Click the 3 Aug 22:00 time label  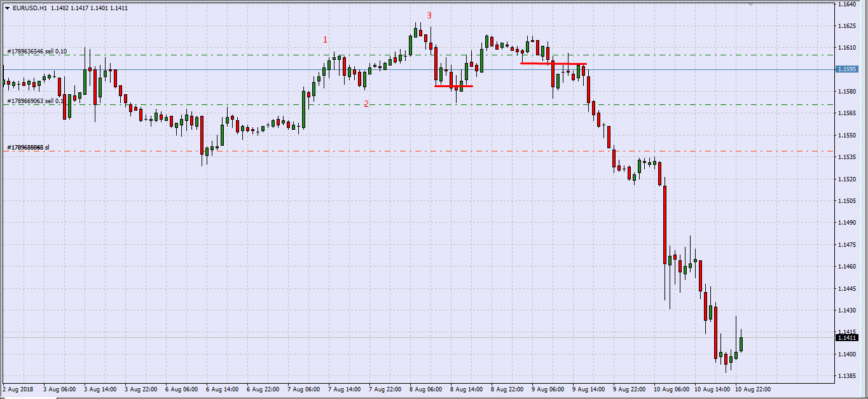point(141,388)
